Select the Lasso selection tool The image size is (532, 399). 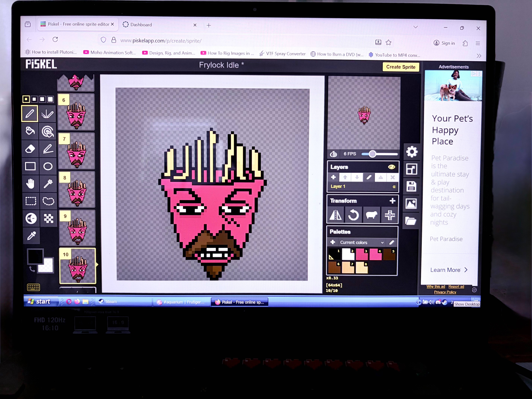48,201
